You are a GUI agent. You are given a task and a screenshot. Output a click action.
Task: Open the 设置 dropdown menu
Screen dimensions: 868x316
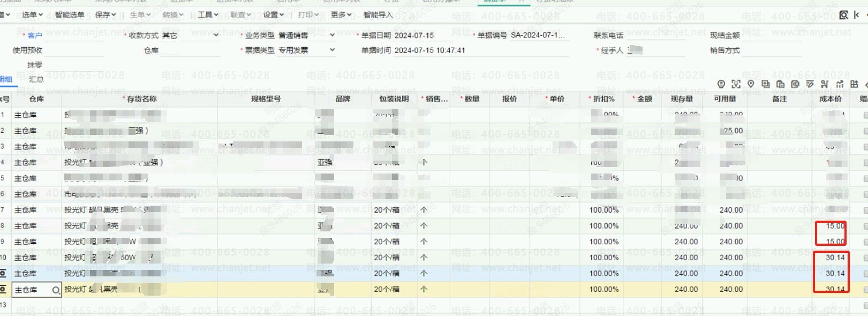pos(274,15)
